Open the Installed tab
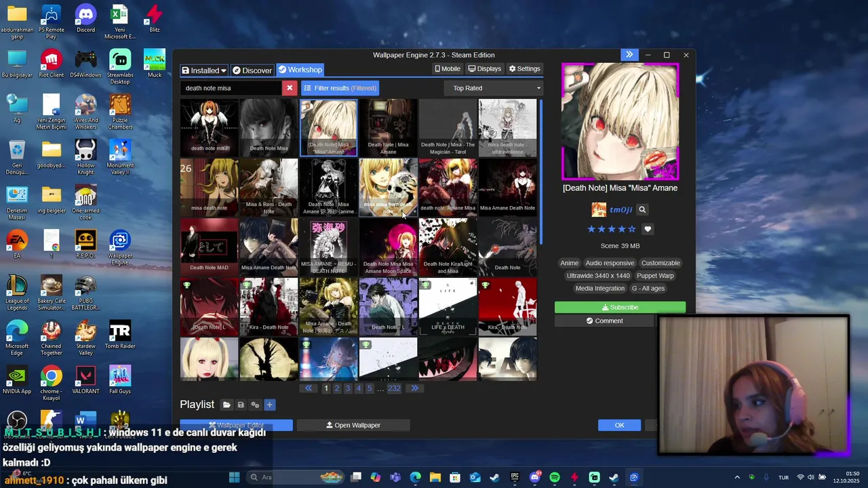This screenshot has width=868, height=488. click(203, 70)
